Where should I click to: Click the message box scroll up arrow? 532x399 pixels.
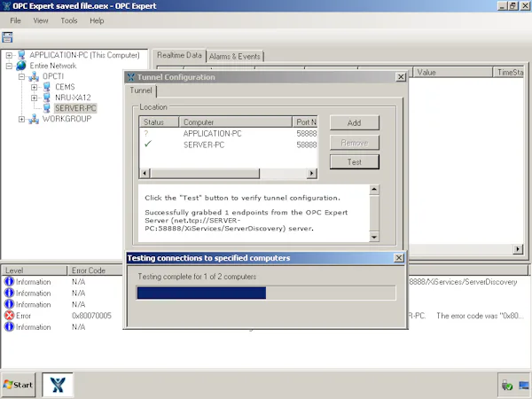click(x=374, y=190)
